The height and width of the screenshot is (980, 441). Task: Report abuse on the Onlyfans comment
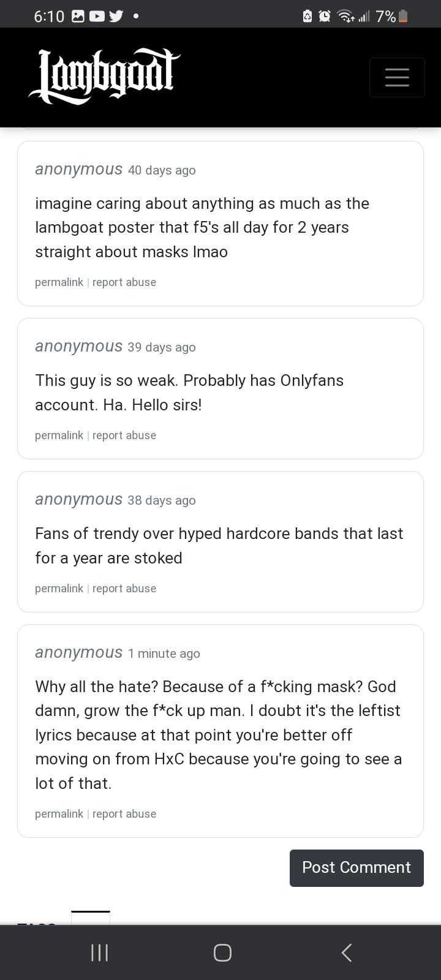click(124, 435)
